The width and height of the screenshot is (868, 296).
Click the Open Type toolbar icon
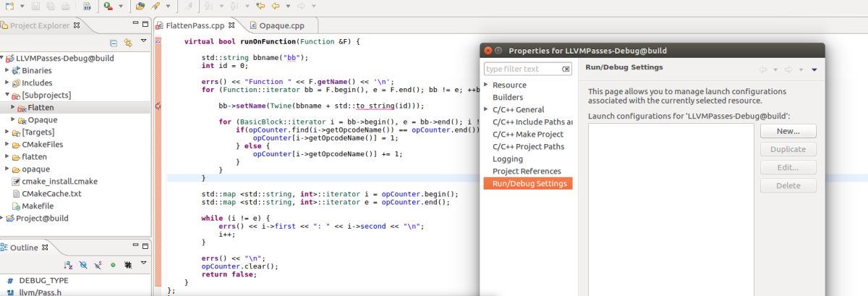tap(140, 7)
